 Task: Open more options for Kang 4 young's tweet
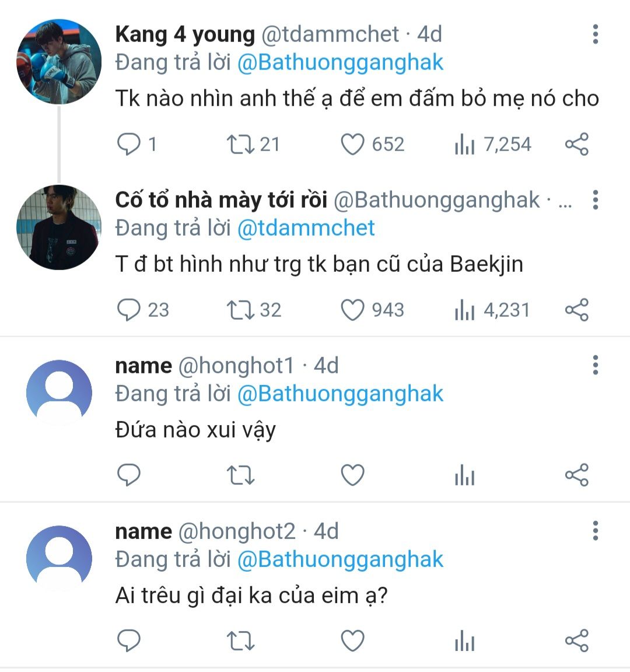coord(595,34)
